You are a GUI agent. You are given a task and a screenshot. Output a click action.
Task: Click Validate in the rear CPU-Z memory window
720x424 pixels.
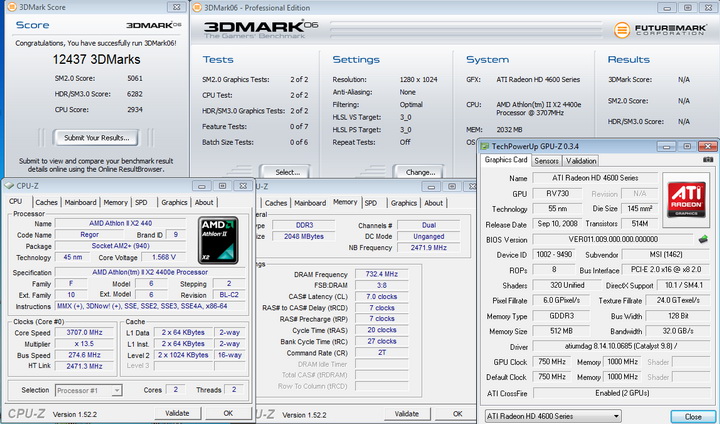coord(406,413)
